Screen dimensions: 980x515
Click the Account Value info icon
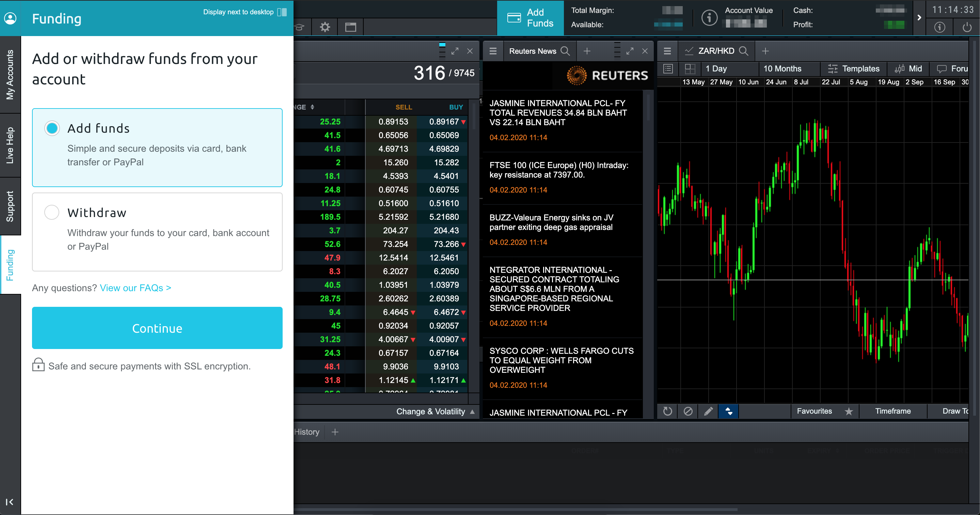(709, 18)
